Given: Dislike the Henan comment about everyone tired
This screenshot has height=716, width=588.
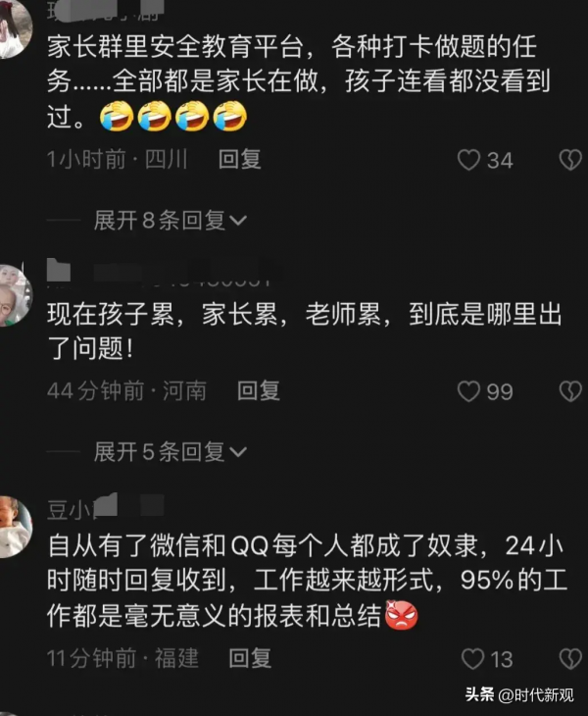Looking at the screenshot, I should coord(570,391).
